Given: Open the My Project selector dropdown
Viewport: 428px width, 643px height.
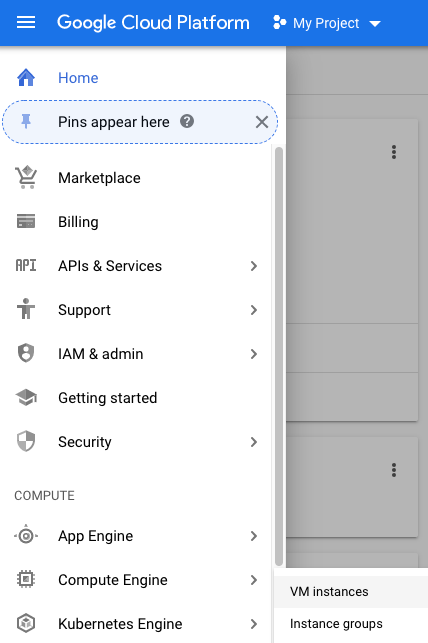Looking at the screenshot, I should pos(327,23).
